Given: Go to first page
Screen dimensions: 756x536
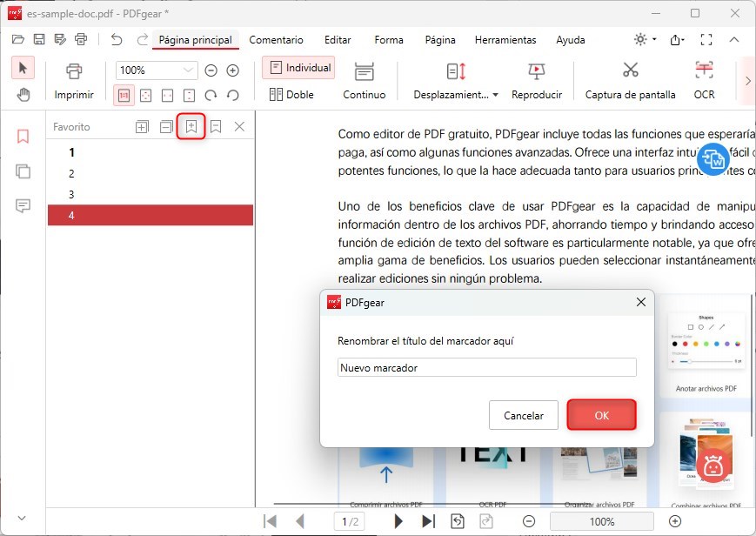Looking at the screenshot, I should pos(270,521).
